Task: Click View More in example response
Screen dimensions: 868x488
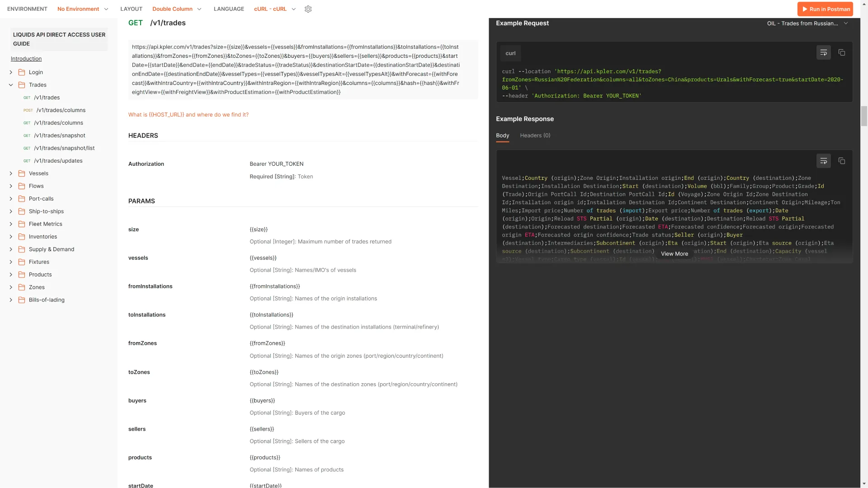Action: (x=674, y=254)
